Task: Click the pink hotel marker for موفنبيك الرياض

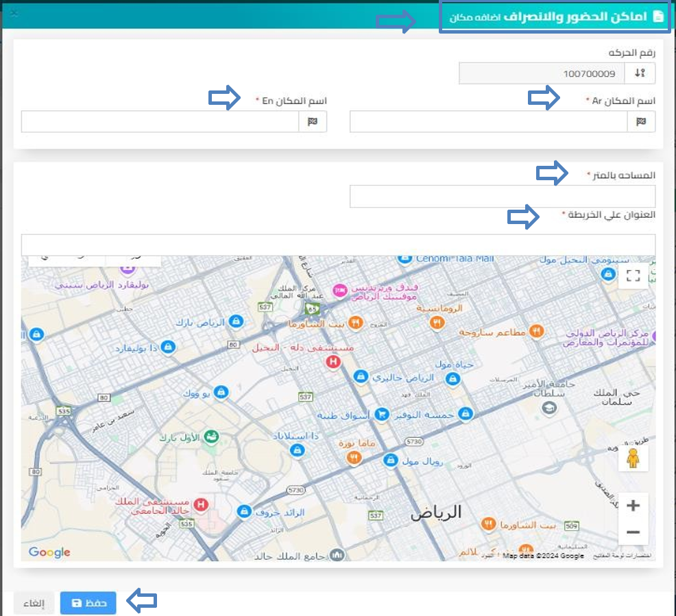Action: 340,291
